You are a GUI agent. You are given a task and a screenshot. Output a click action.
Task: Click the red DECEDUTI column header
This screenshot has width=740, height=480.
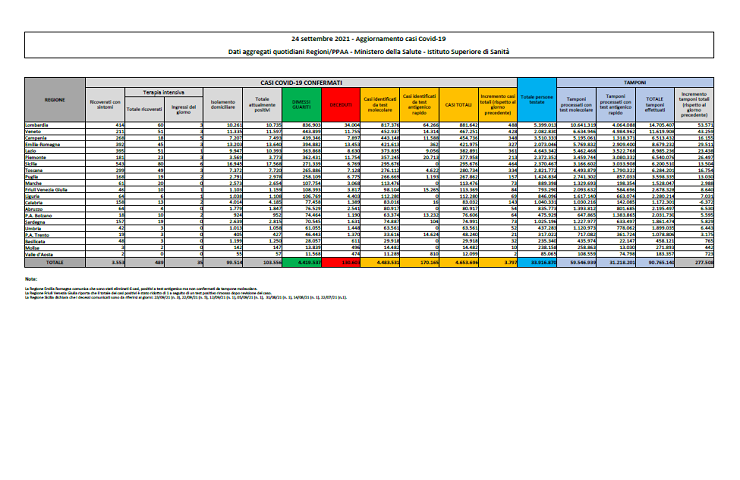pos(343,103)
